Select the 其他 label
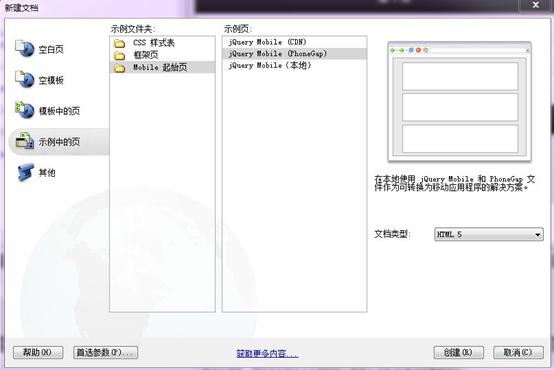The width and height of the screenshot is (554, 370). point(47,173)
